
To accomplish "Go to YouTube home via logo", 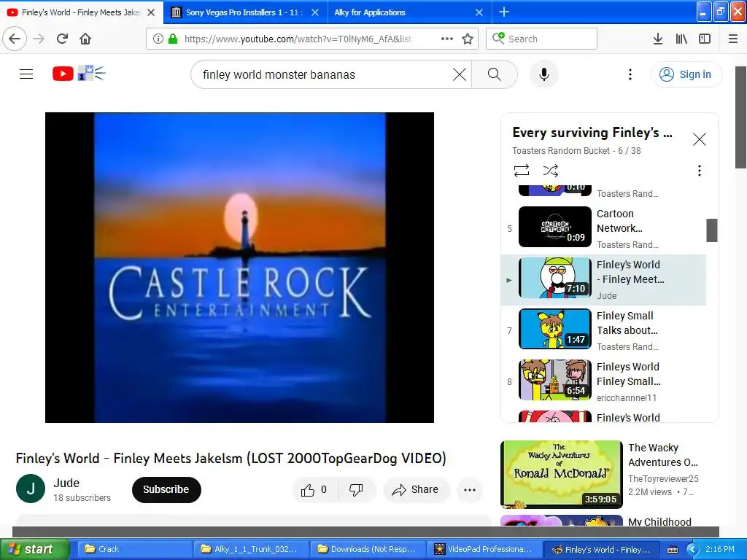I will click(x=79, y=74).
